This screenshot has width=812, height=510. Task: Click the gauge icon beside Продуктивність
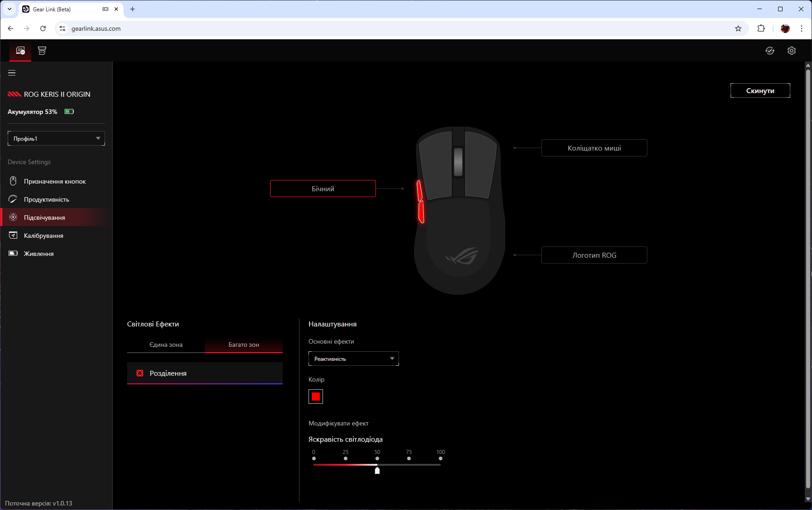[13, 199]
